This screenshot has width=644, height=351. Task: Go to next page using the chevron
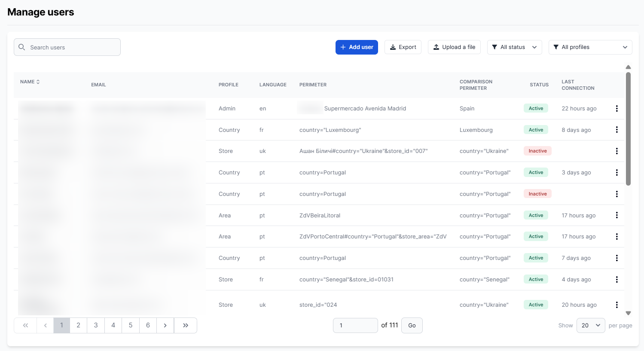(x=165, y=325)
